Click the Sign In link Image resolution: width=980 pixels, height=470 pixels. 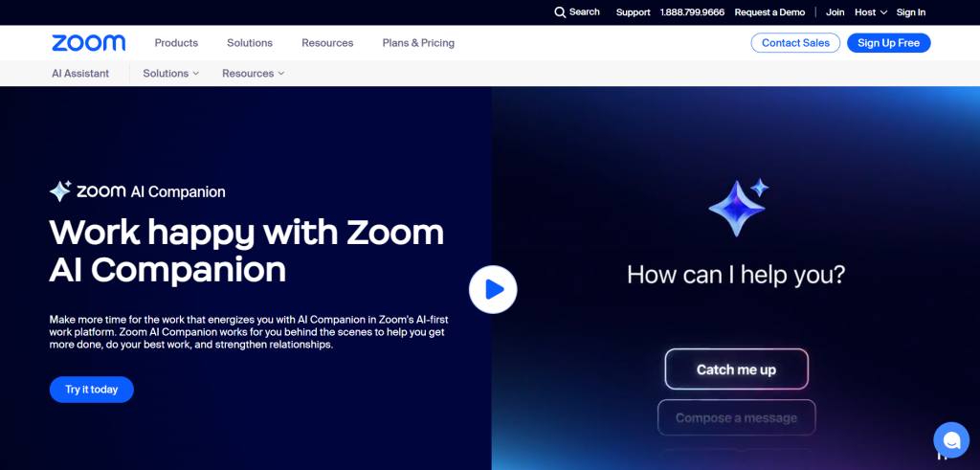pyautogui.click(x=911, y=12)
